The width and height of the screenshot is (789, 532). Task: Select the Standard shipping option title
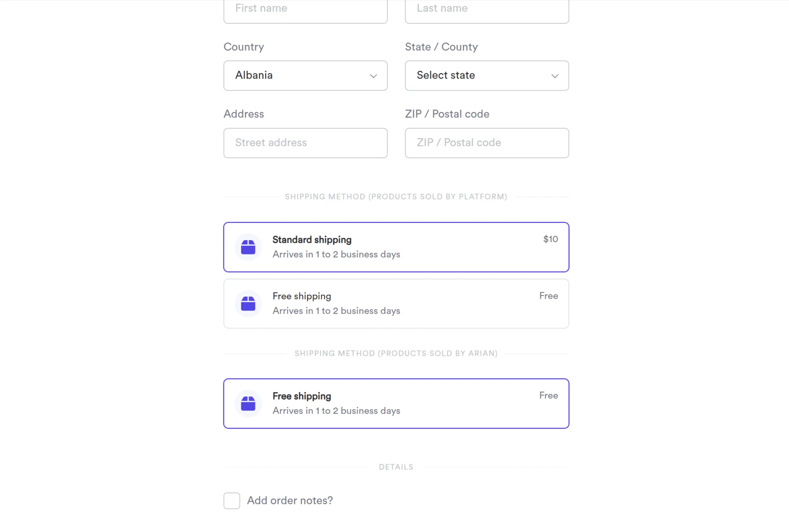[312, 239]
